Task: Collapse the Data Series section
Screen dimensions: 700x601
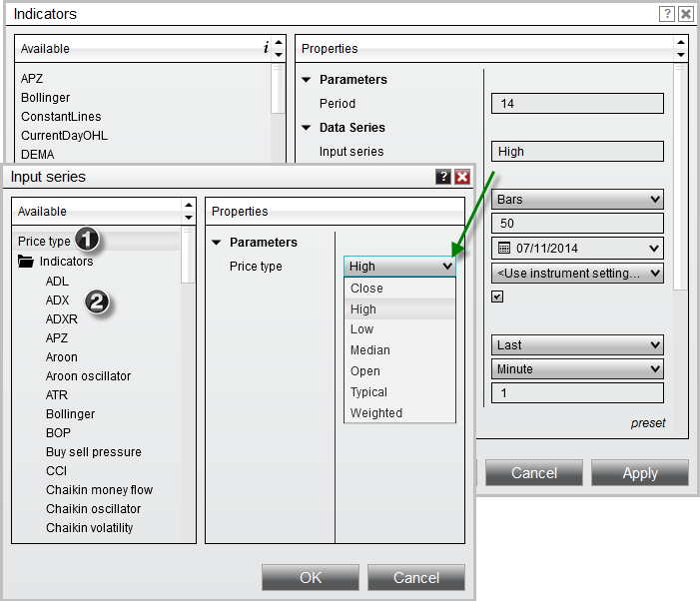Action: pyautogui.click(x=307, y=128)
